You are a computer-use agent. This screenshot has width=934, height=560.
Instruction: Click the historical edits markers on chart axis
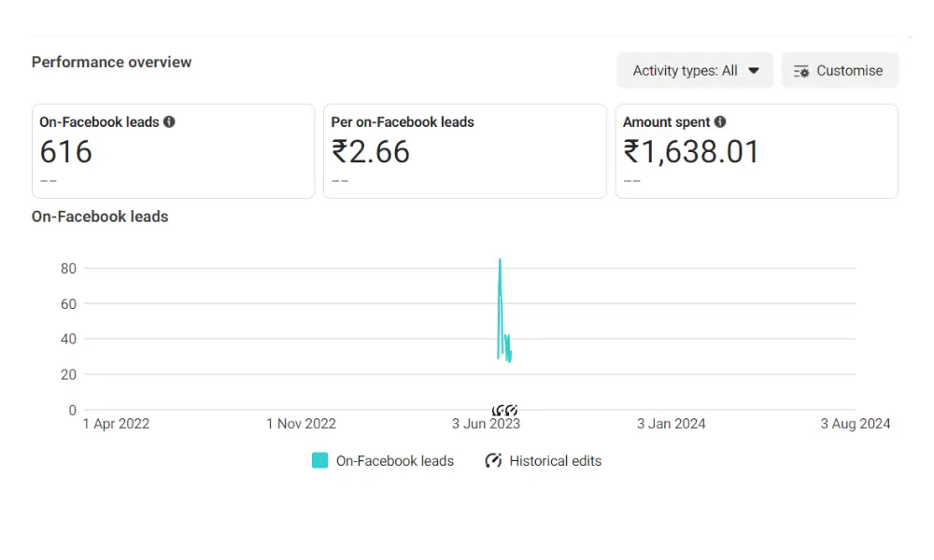(x=504, y=410)
